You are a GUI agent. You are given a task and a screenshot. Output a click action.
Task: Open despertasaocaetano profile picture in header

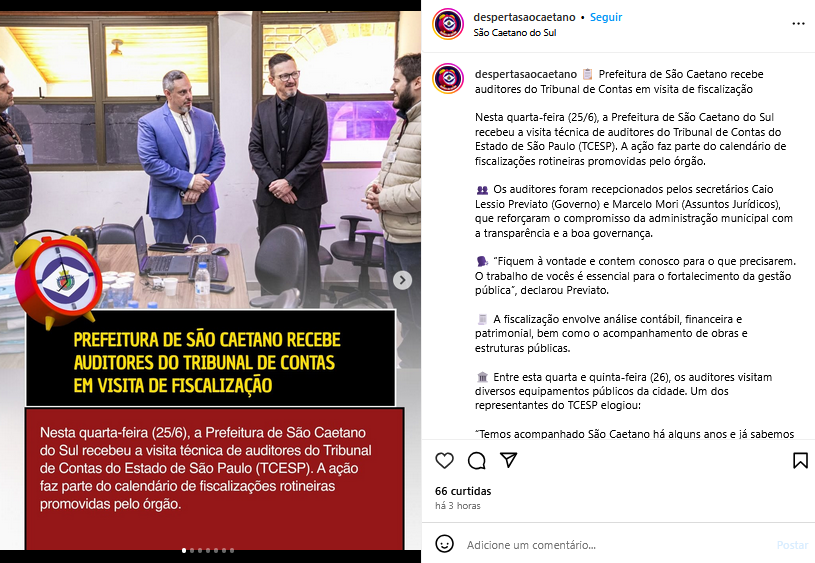[x=448, y=24]
